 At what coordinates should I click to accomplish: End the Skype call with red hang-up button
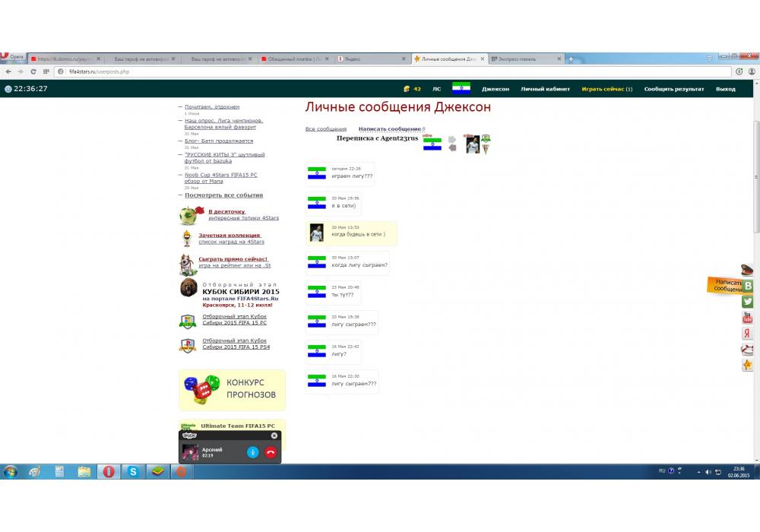tap(270, 452)
